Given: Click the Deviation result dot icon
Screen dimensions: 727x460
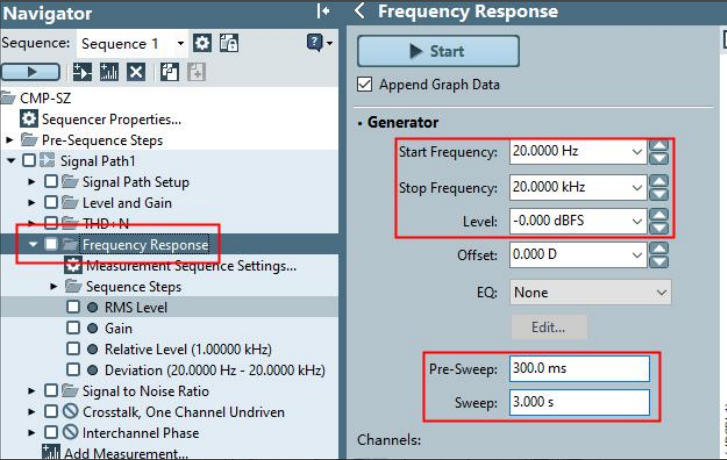Looking at the screenshot, I should point(92,370).
